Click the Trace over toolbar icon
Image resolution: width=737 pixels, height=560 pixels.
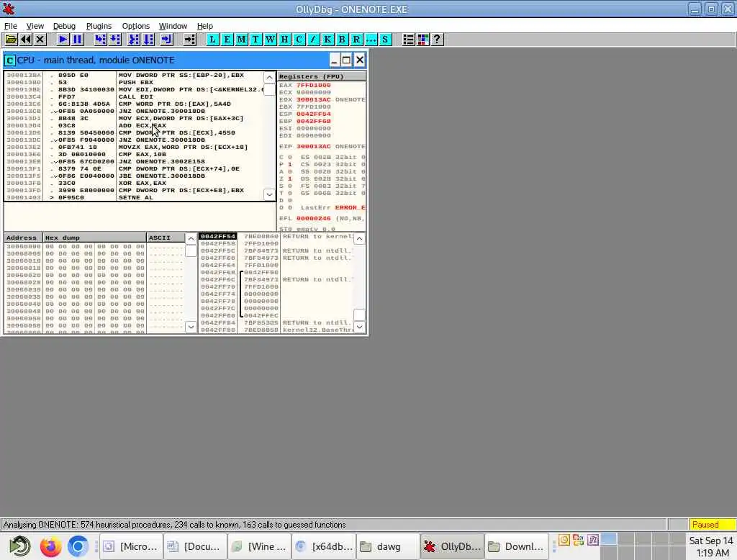[x=148, y=40]
